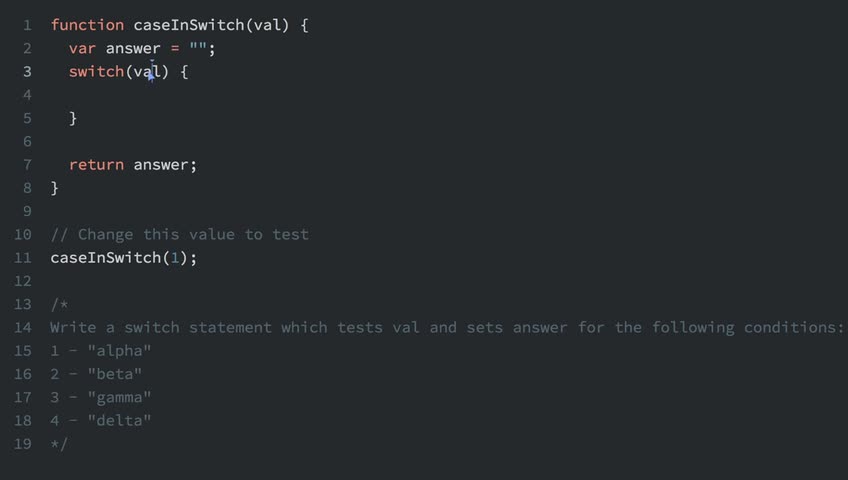Click the comment closing marker on line 19
848x480 pixels.
59,444
